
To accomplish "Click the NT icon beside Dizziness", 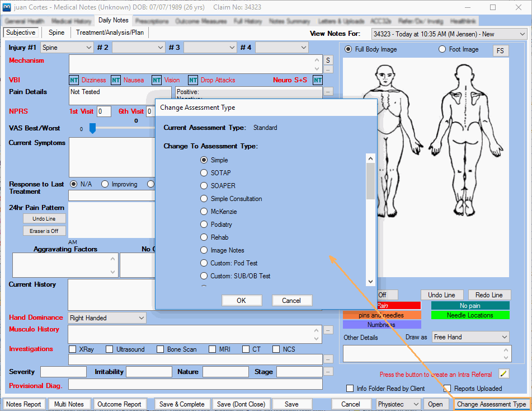I will point(74,80).
